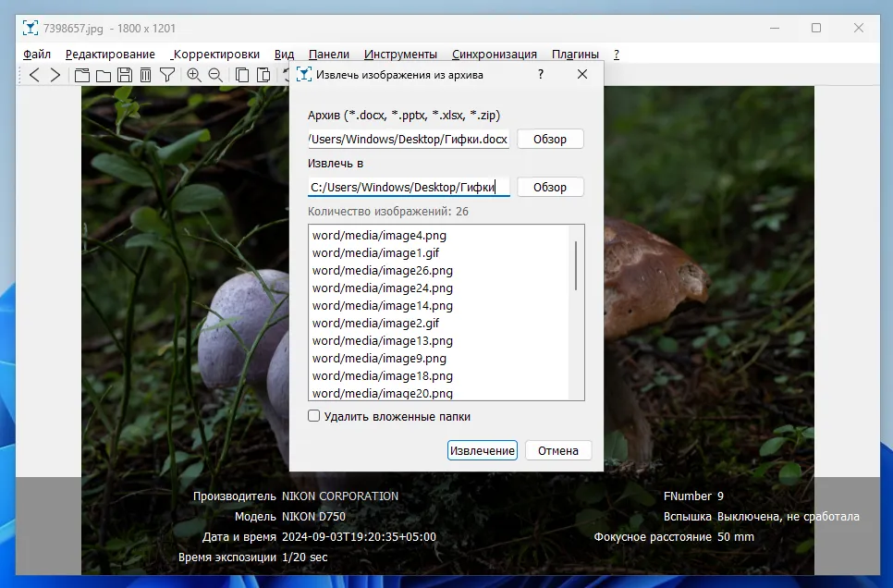This screenshot has width=893, height=588.
Task: Click the 'Извлечь в' destination path field
Action: [x=409, y=188]
